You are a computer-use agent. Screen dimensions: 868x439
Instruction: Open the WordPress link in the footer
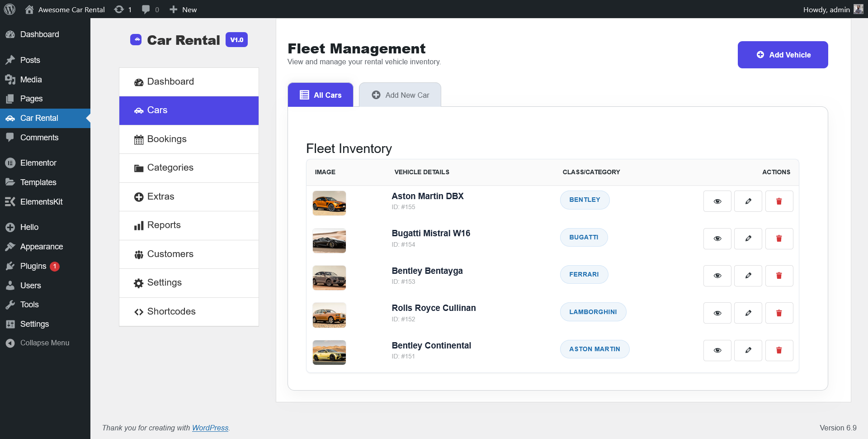pos(210,428)
